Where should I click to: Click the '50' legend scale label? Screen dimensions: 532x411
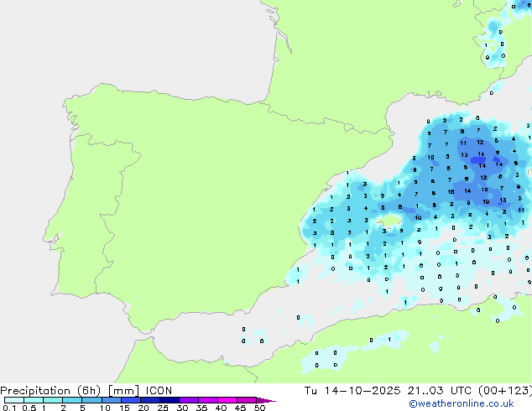(260, 408)
